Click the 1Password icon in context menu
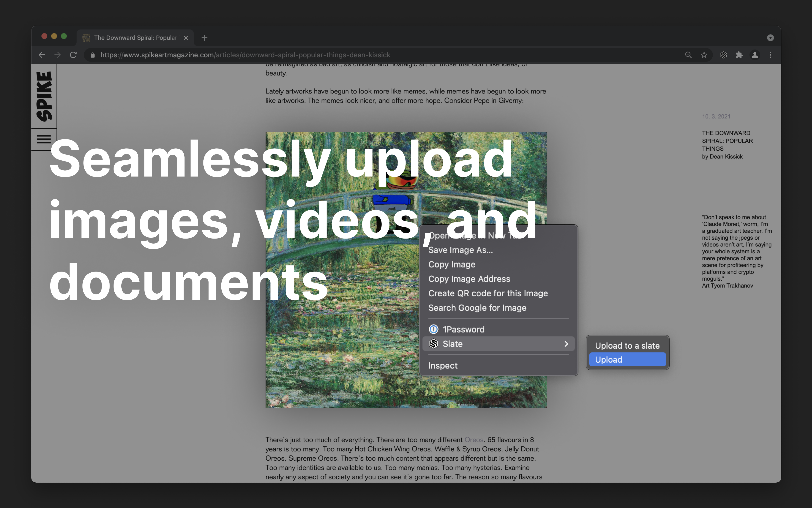This screenshot has height=508, width=812. (433, 329)
